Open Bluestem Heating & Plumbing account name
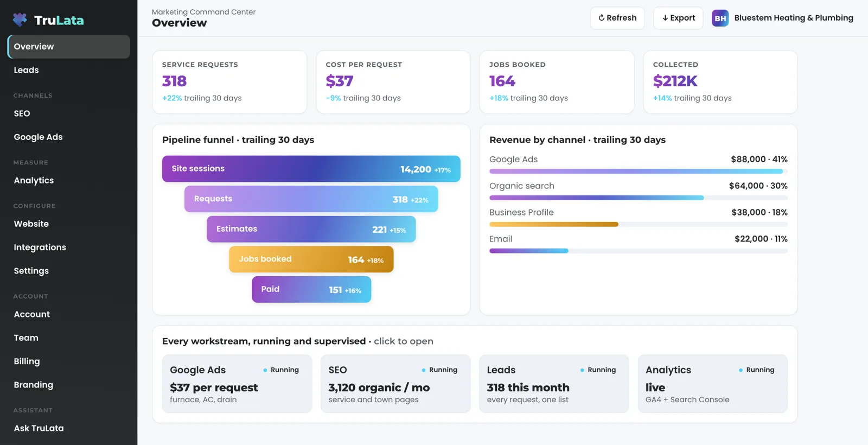Image resolution: width=868 pixels, height=445 pixels. point(793,18)
